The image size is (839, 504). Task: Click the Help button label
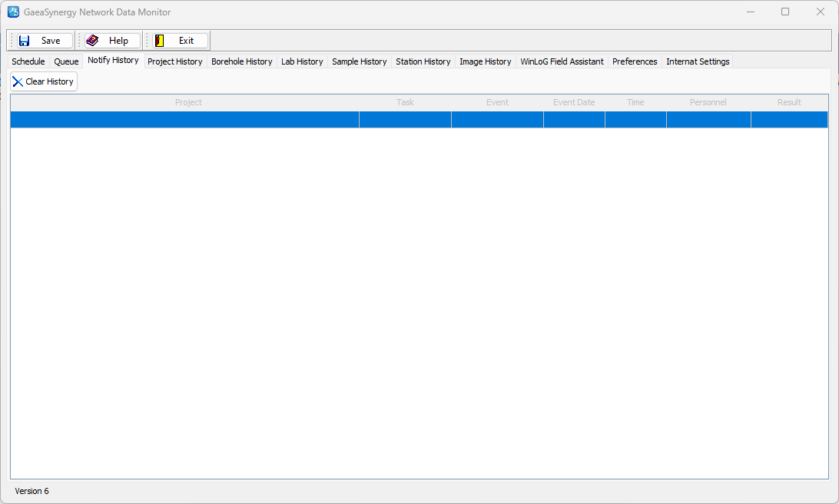point(118,41)
